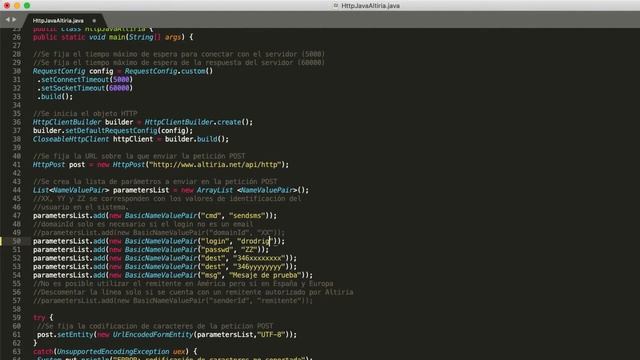Click the "args" parameter on line 26
This screenshot has height=360, width=640.
173,37
